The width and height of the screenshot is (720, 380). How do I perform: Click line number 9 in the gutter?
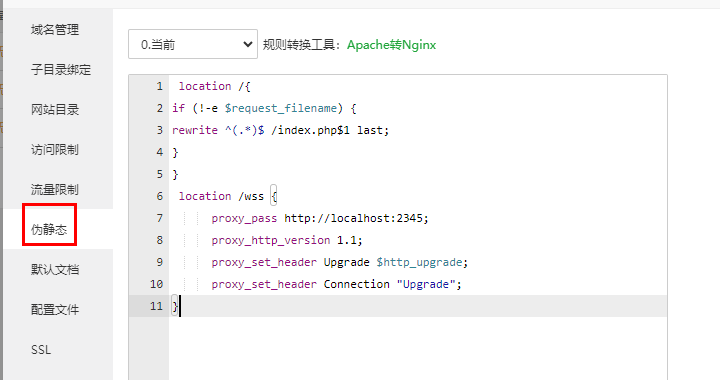click(x=159, y=262)
